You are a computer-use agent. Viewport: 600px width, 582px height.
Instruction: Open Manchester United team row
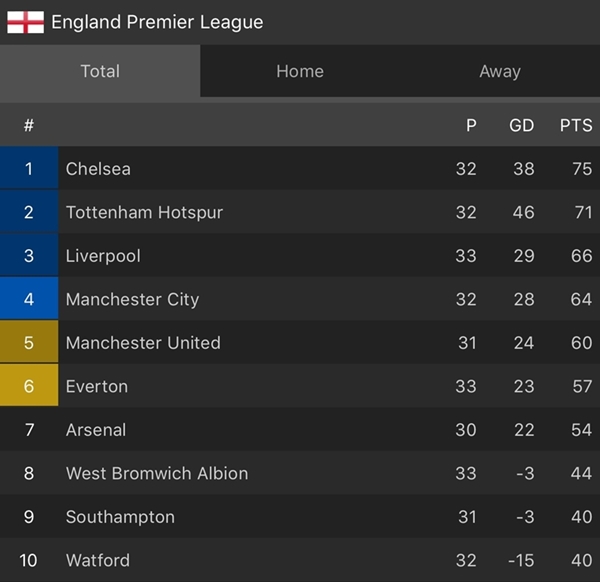click(x=300, y=342)
